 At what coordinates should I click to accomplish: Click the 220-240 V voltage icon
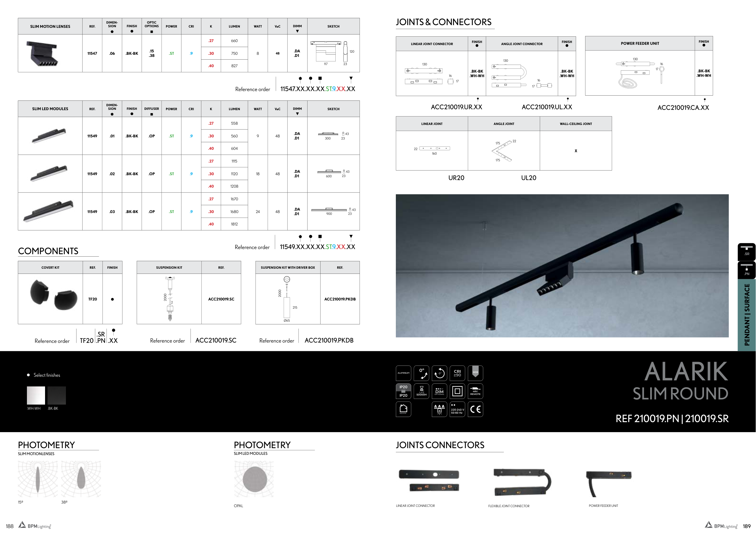457,409
